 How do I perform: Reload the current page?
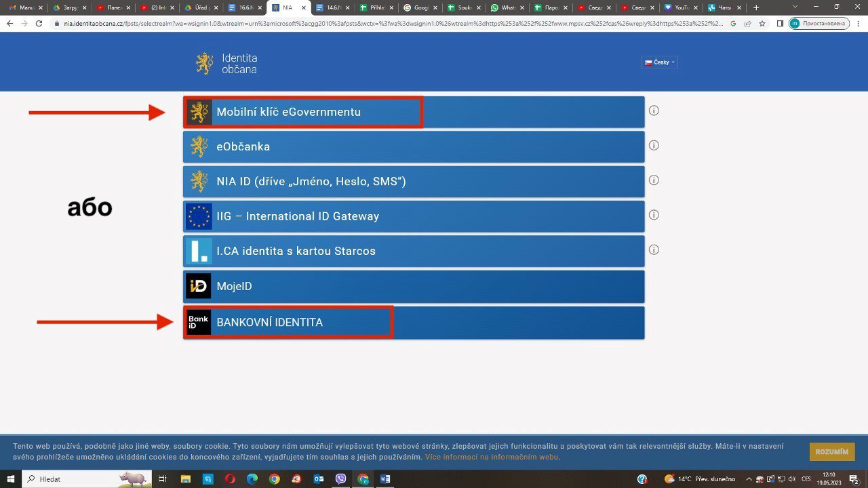pyautogui.click(x=39, y=23)
